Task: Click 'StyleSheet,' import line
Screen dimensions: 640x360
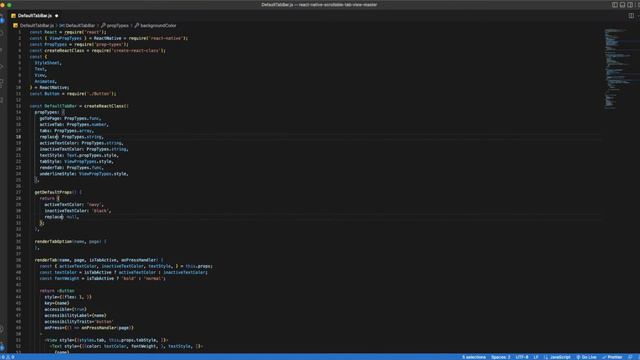Action: pyautogui.click(x=48, y=63)
